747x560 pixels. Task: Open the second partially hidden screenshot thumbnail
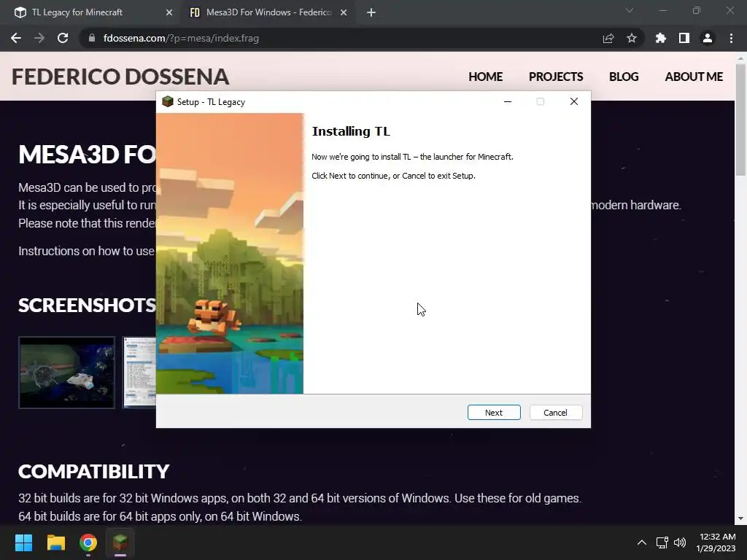[139, 373]
